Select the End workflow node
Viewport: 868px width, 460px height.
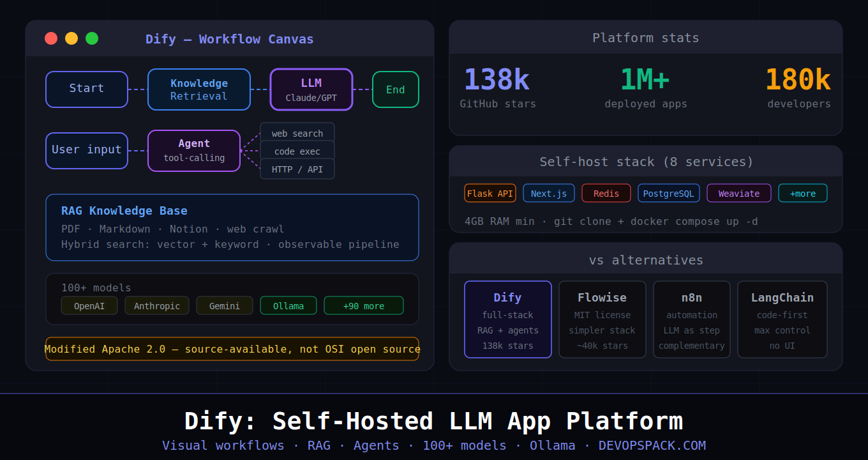click(x=396, y=89)
